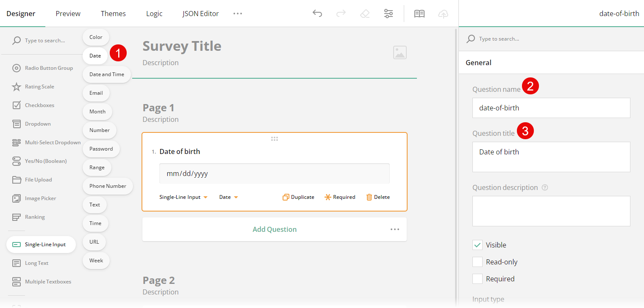
Task: Expand the ellipsis menu next to JSON Editor
Action: tap(237, 13)
